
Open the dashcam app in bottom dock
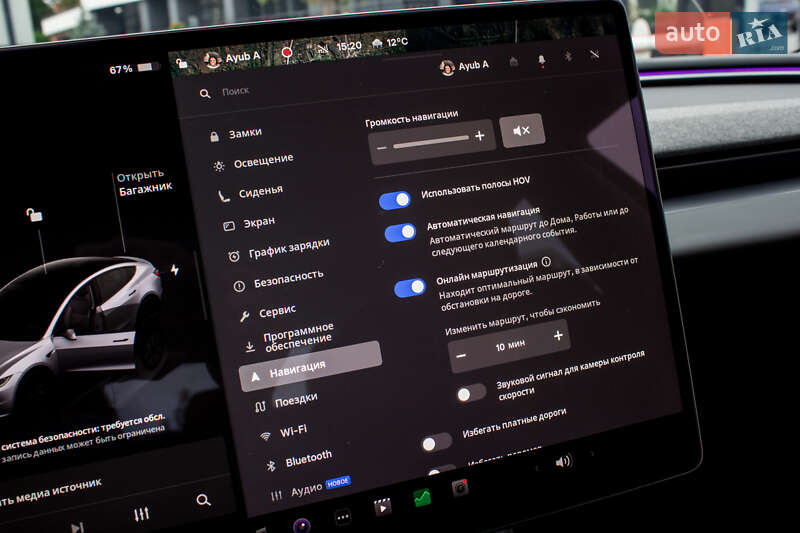click(x=459, y=488)
